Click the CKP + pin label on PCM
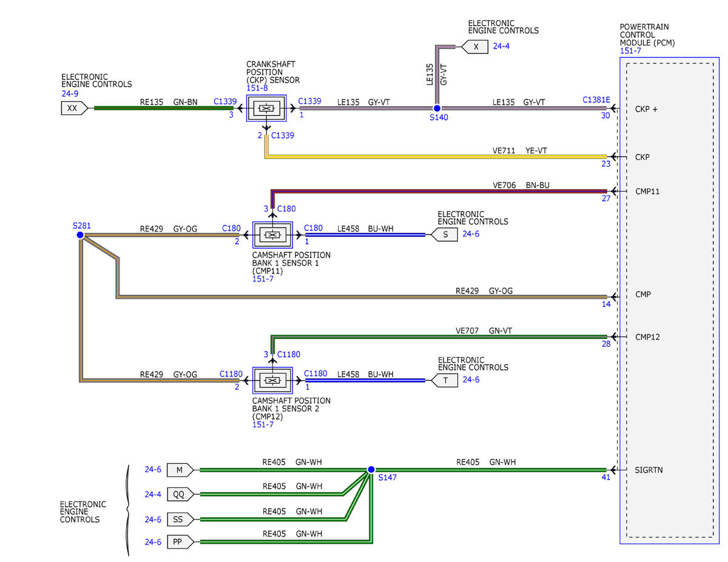Viewport: 728px width, 562px height. click(x=647, y=110)
